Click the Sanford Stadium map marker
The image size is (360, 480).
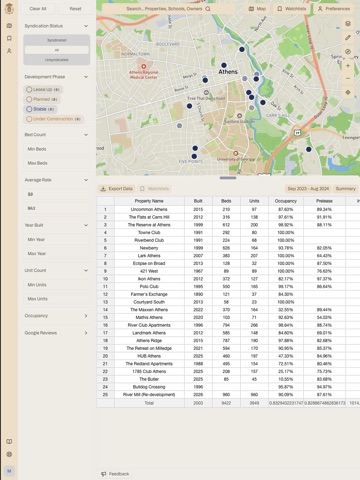pyautogui.click(x=239, y=116)
